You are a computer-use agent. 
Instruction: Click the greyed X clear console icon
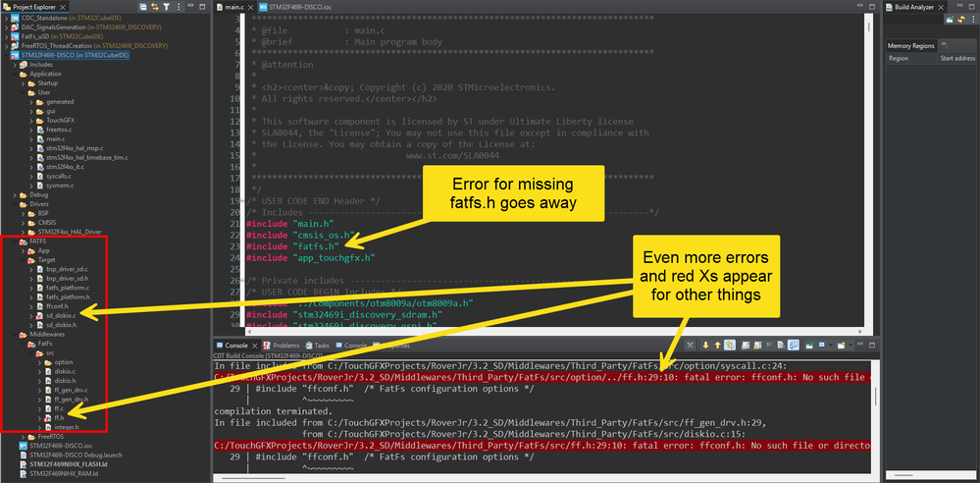[x=690, y=345]
